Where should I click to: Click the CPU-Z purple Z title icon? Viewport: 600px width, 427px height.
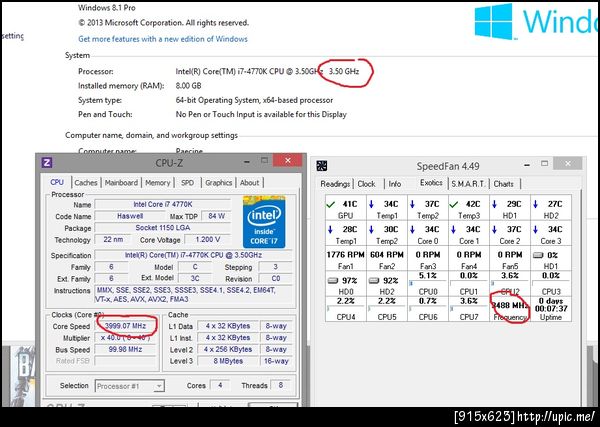(47, 163)
